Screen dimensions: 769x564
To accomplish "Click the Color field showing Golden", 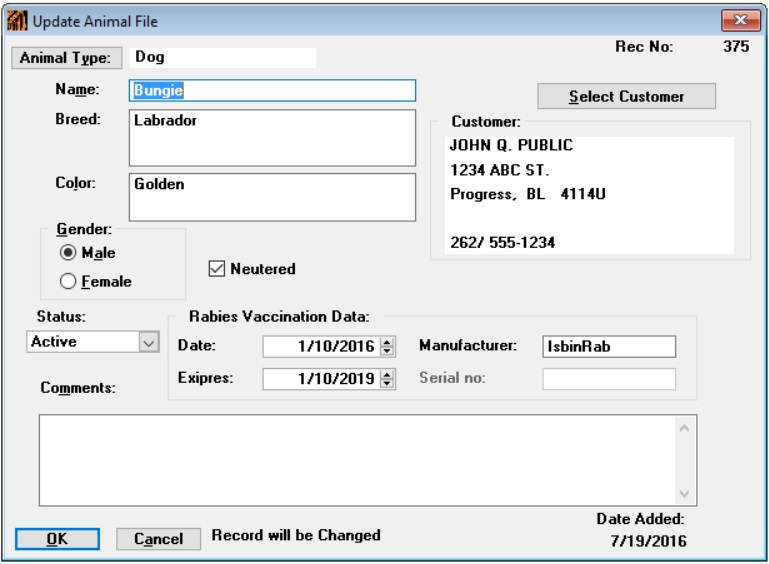I will tap(272, 196).
